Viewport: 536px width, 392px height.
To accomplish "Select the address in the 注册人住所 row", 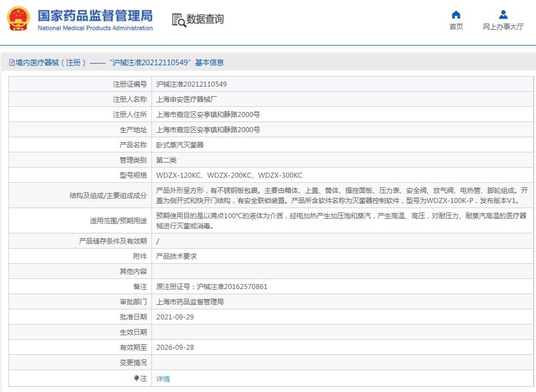I will pyautogui.click(x=208, y=114).
